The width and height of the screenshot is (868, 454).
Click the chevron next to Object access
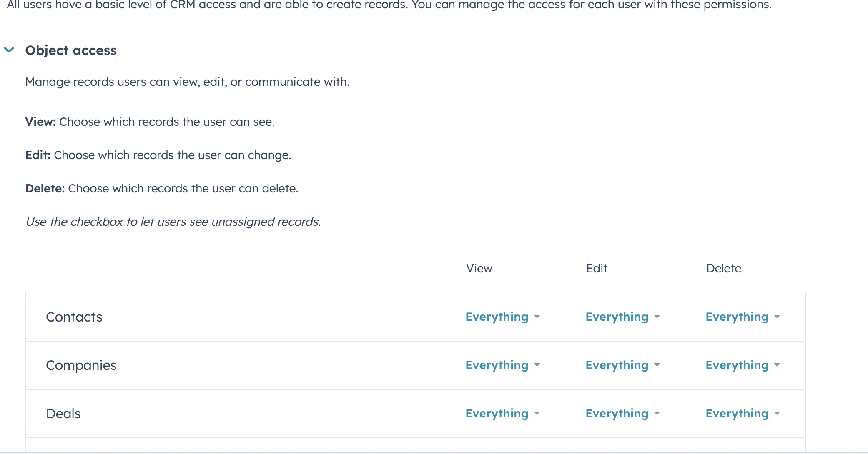[x=8, y=50]
